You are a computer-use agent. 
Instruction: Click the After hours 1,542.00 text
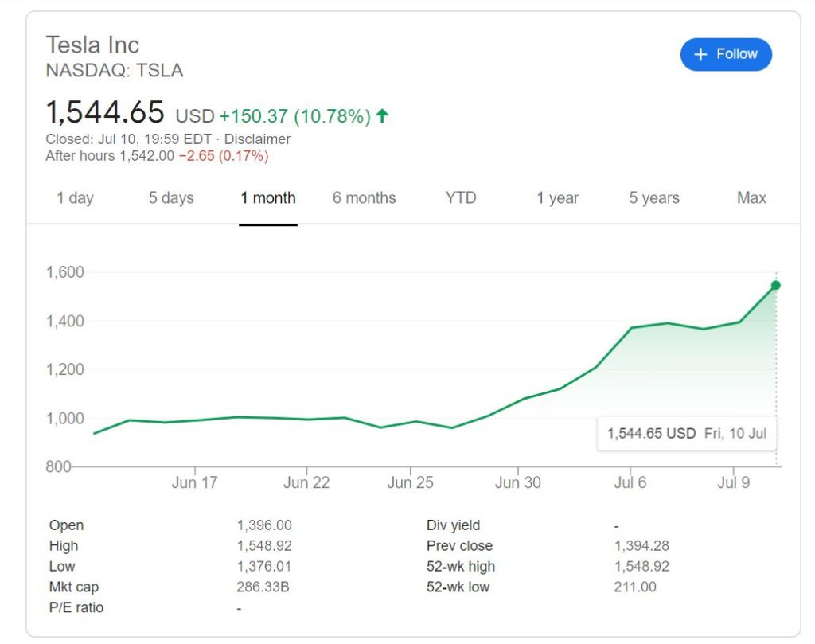point(110,156)
